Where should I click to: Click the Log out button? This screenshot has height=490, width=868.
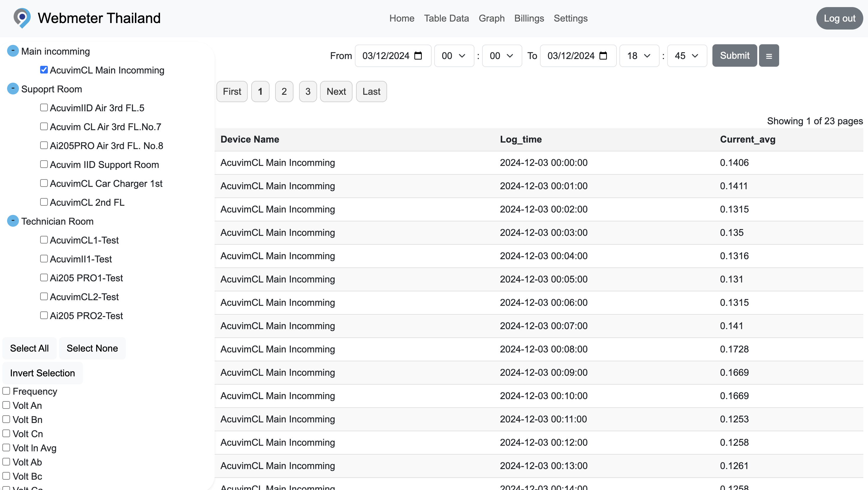[x=839, y=18]
